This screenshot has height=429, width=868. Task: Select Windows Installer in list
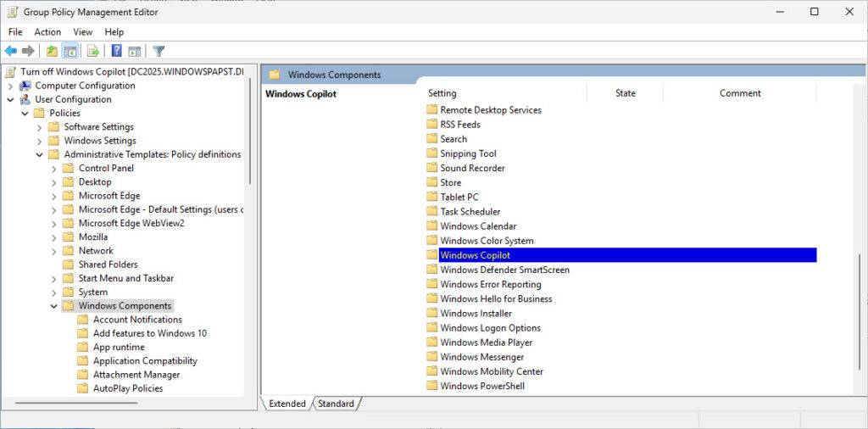[x=476, y=314]
